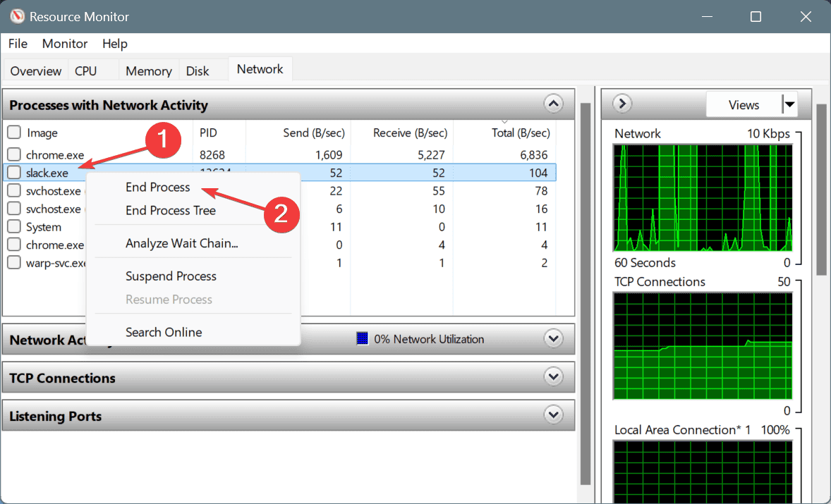Switch to the Overview tab
The image size is (831, 504).
tap(35, 71)
